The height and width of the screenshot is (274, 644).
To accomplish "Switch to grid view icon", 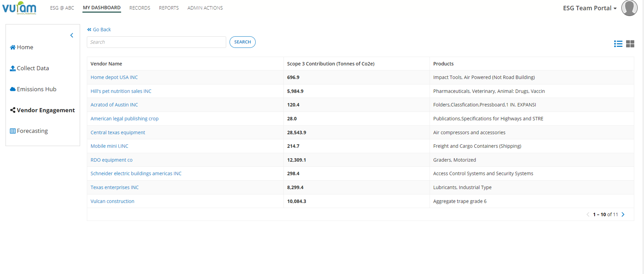I will point(630,44).
